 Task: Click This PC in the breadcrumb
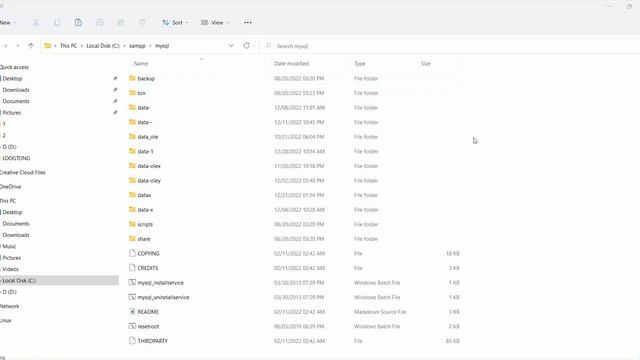click(68, 46)
